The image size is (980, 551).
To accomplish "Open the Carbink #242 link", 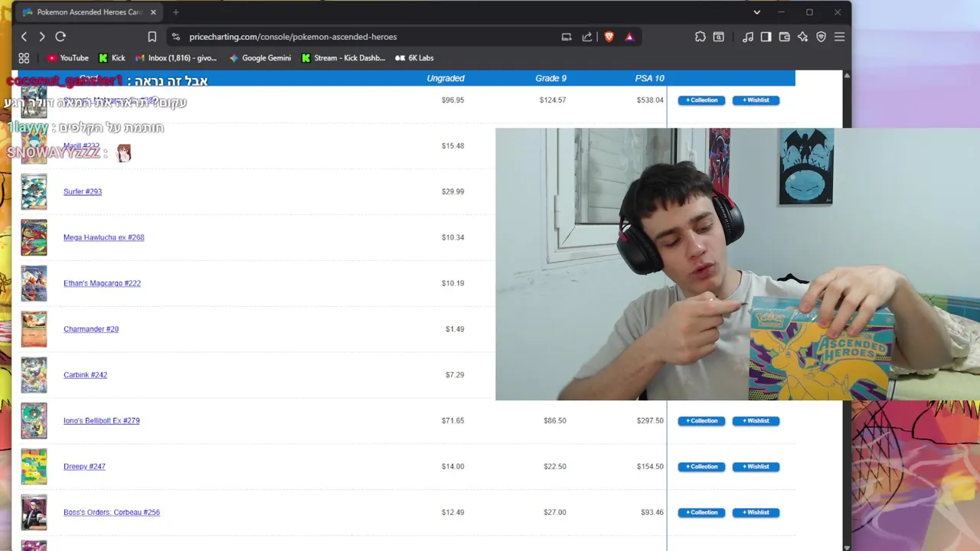I will 85,375.
